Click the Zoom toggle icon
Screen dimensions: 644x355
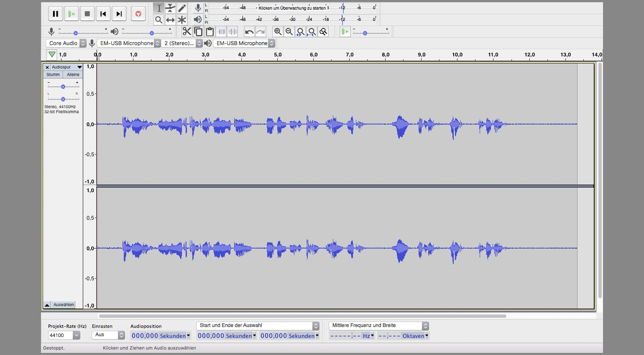coord(323,32)
